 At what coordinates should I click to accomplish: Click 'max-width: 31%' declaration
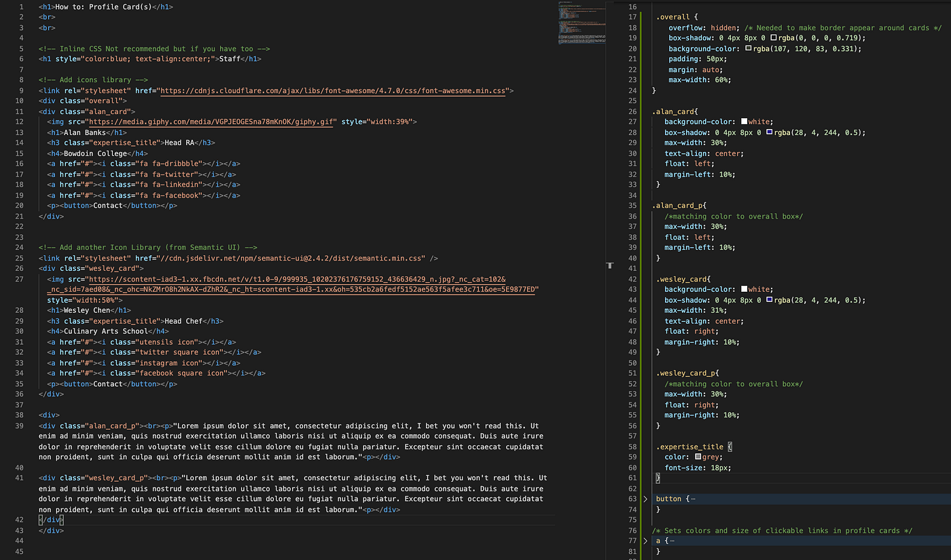tap(696, 311)
